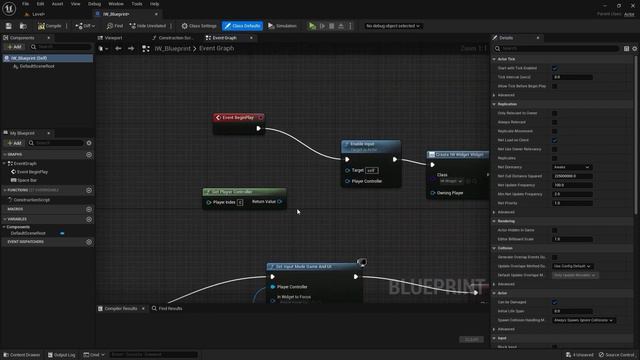Toggle Replicates checkbox
Screen dimensions: 640x360
coord(554,158)
